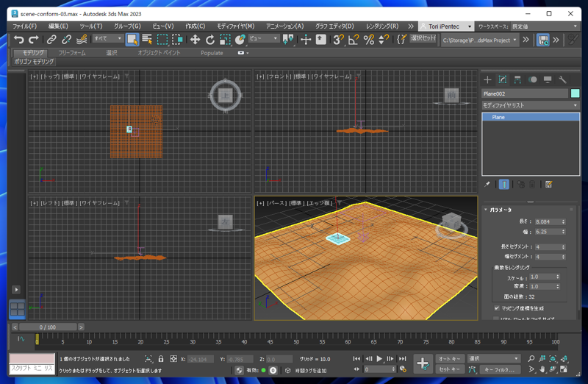588x384 pixels.
Task: Click Rectangular Selection Region icon
Action: (162, 40)
